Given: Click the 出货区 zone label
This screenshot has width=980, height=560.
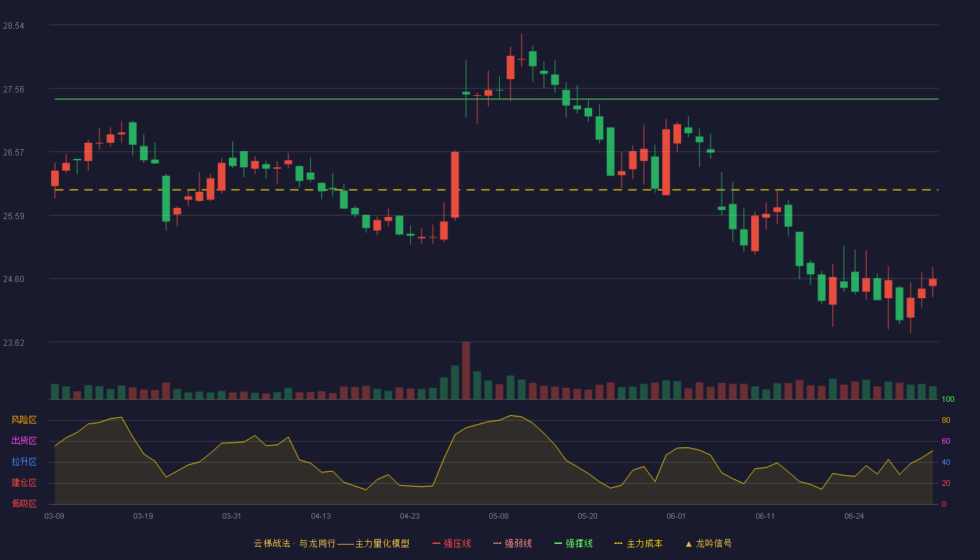Looking at the screenshot, I should tap(24, 441).
